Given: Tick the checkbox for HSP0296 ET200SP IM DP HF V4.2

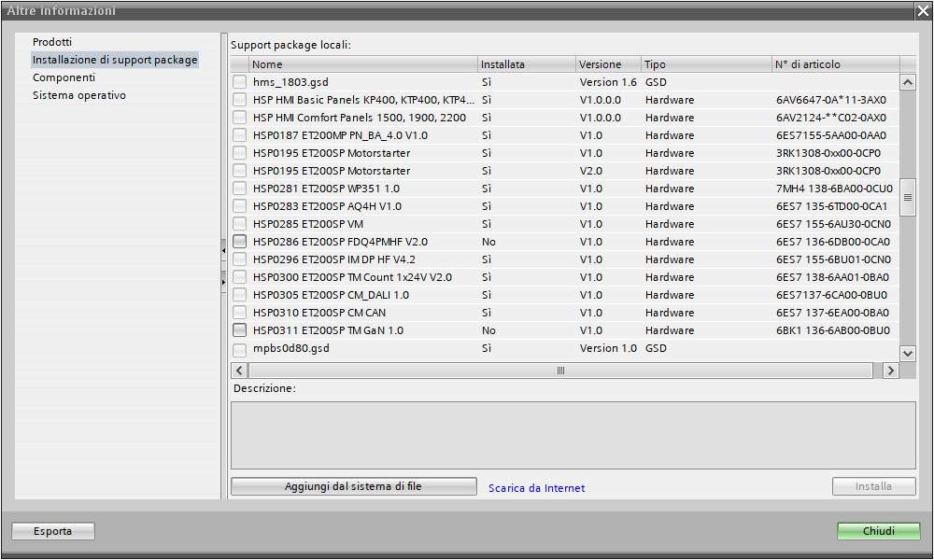Looking at the screenshot, I should 239,259.
